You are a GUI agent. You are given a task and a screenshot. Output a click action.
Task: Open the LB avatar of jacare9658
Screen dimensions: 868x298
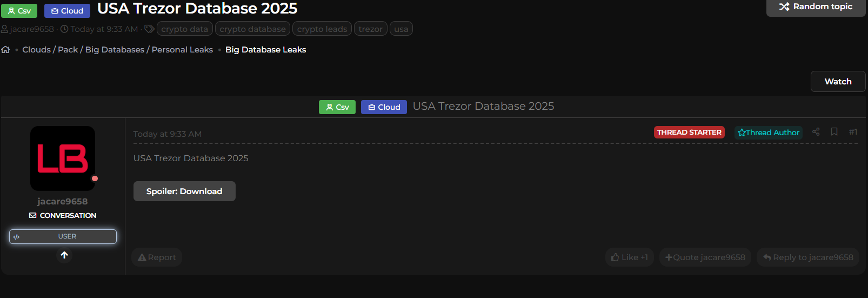click(63, 158)
